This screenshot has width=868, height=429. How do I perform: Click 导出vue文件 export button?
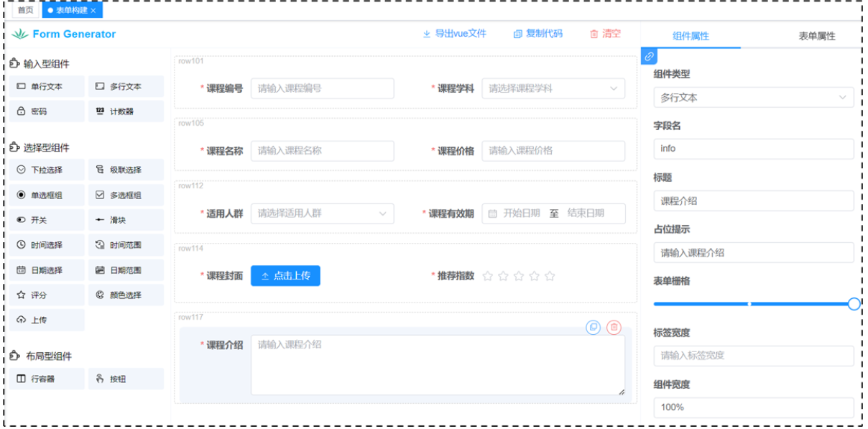(455, 34)
